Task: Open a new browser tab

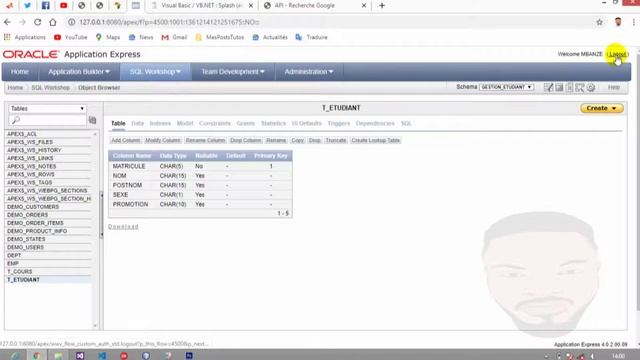Action: click(382, 5)
